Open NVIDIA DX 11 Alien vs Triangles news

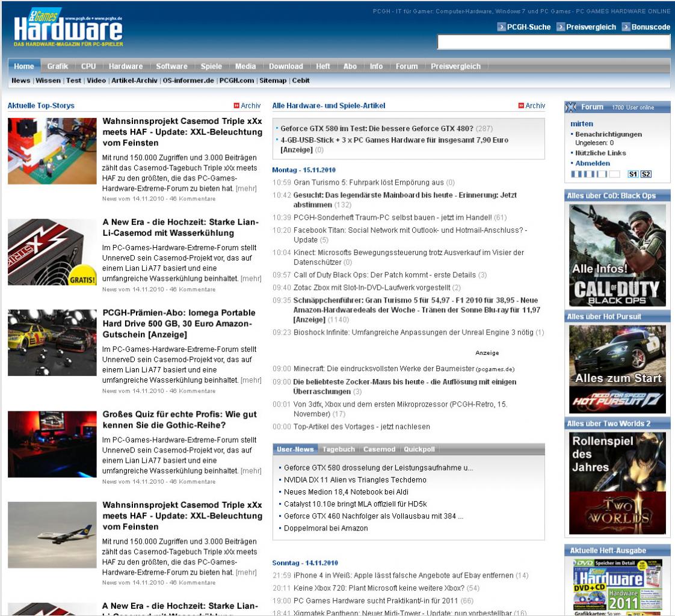pyautogui.click(x=355, y=480)
